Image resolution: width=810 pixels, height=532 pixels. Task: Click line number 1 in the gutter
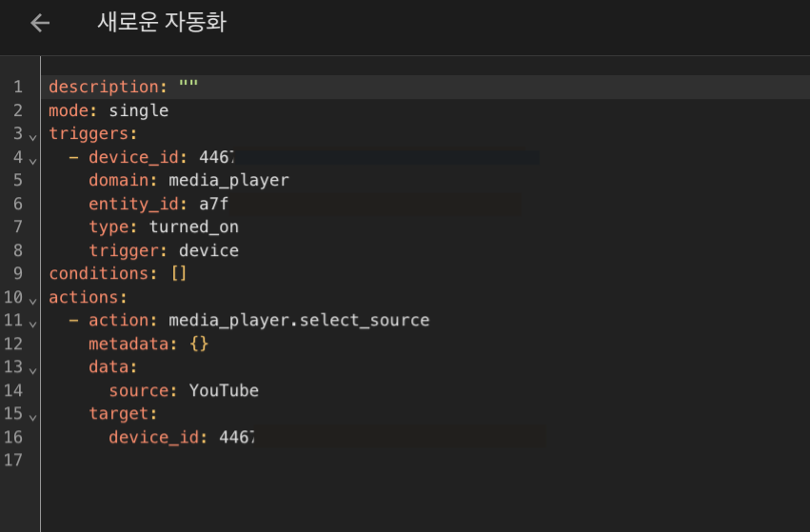pyautogui.click(x=17, y=88)
